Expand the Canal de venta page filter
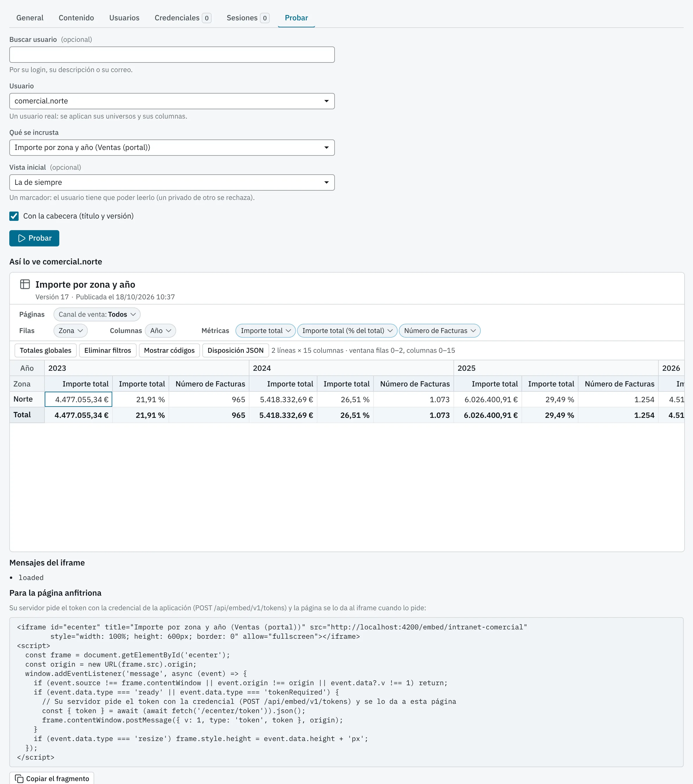The width and height of the screenshot is (693, 784). tap(97, 314)
